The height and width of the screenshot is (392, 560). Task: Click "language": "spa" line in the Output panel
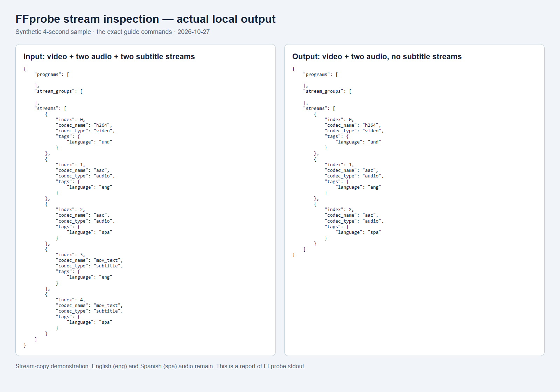(358, 232)
